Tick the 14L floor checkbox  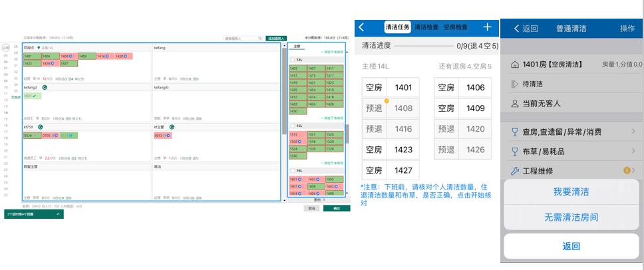coord(291,60)
